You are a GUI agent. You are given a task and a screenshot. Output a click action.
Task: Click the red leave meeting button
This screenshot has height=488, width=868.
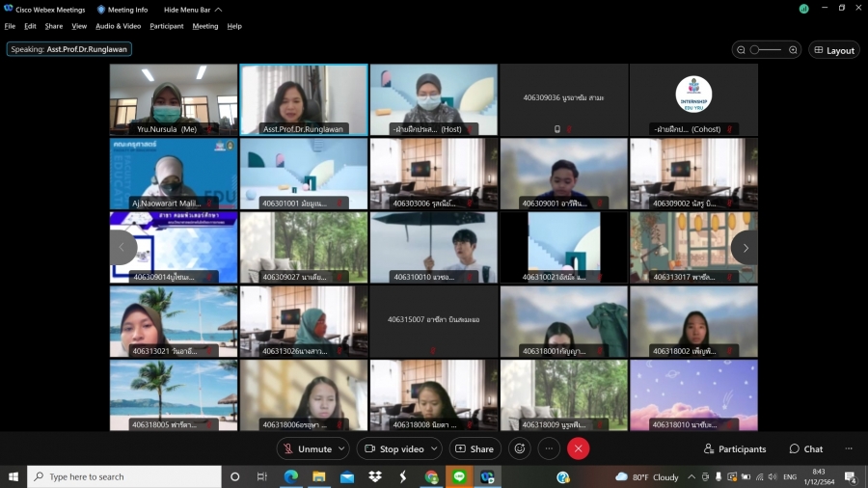[578, 448]
